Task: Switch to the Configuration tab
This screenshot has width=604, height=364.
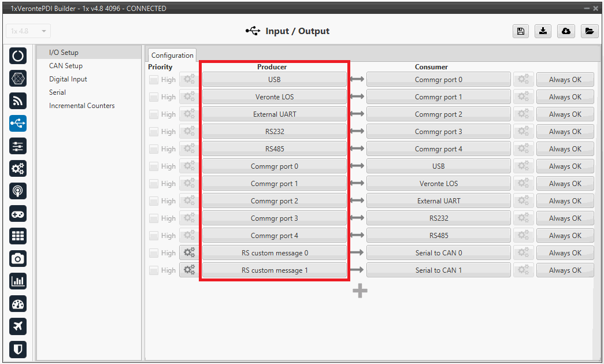Action: coord(172,55)
